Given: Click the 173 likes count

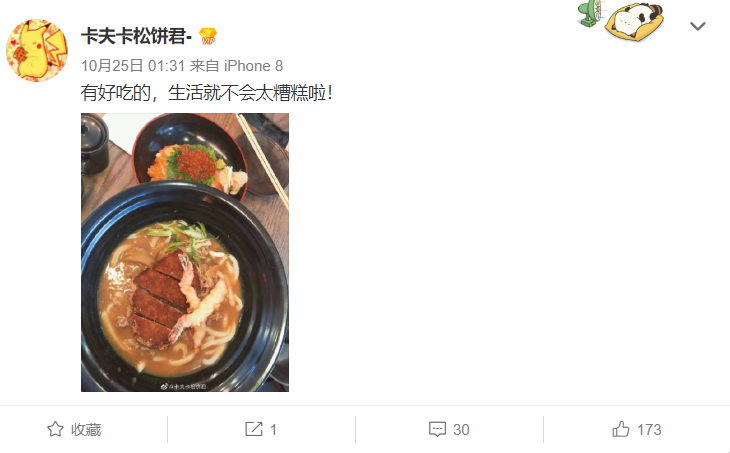Looking at the screenshot, I should pyautogui.click(x=649, y=429).
